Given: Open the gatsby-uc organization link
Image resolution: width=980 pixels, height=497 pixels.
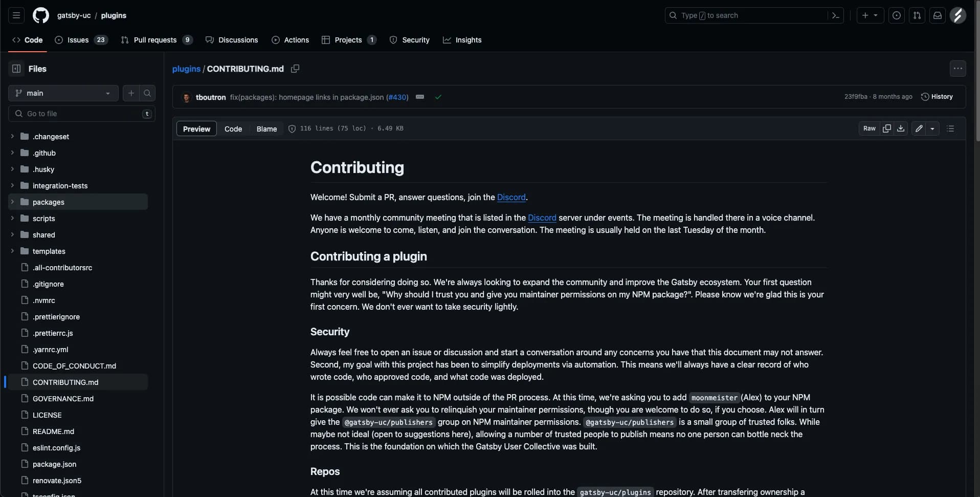Looking at the screenshot, I should point(74,15).
